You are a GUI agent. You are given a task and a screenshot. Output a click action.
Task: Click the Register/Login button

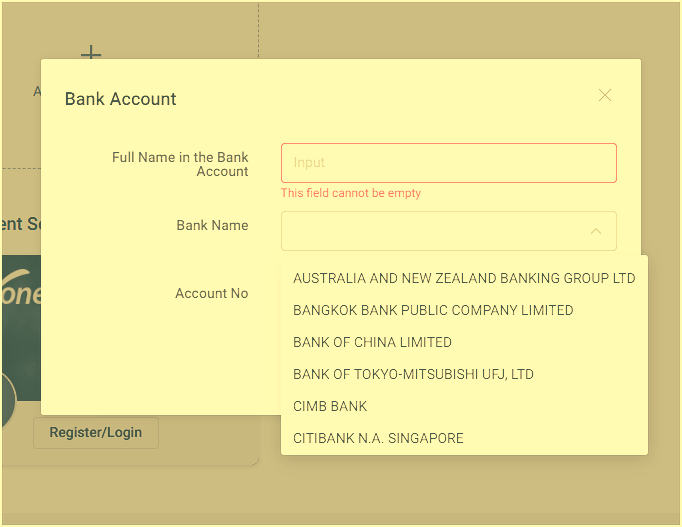coord(96,433)
